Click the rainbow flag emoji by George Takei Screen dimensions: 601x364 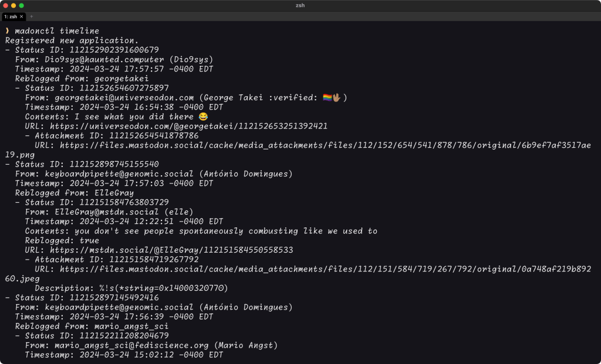point(327,98)
